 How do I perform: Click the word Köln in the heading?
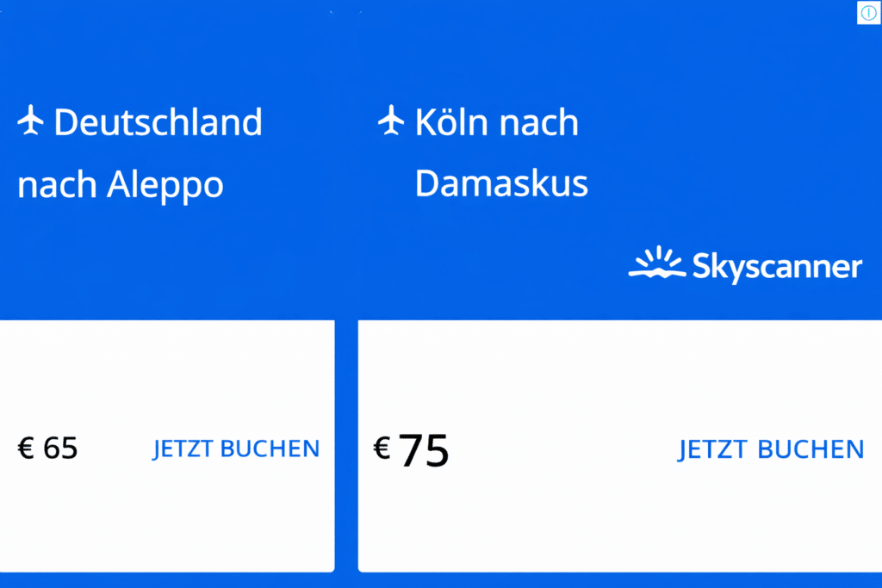(x=447, y=122)
